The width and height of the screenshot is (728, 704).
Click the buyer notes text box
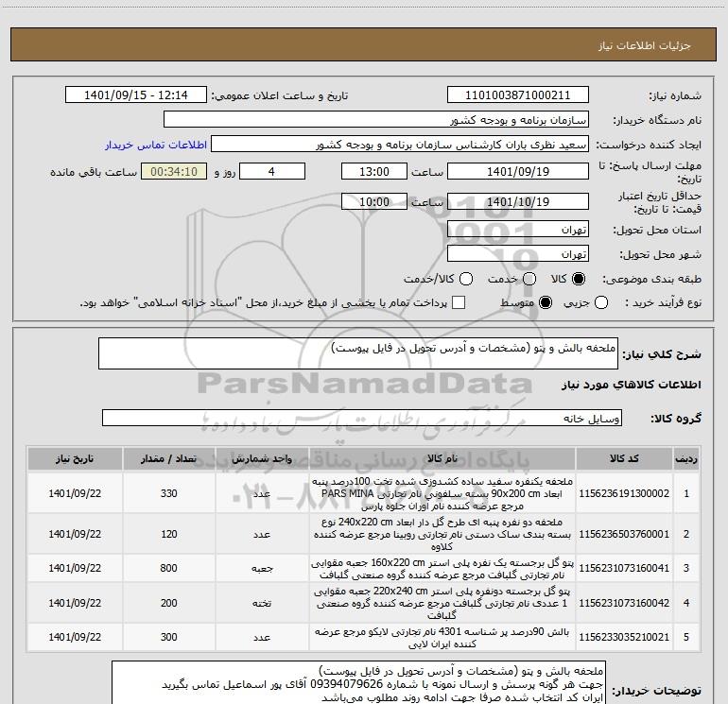[x=359, y=682]
